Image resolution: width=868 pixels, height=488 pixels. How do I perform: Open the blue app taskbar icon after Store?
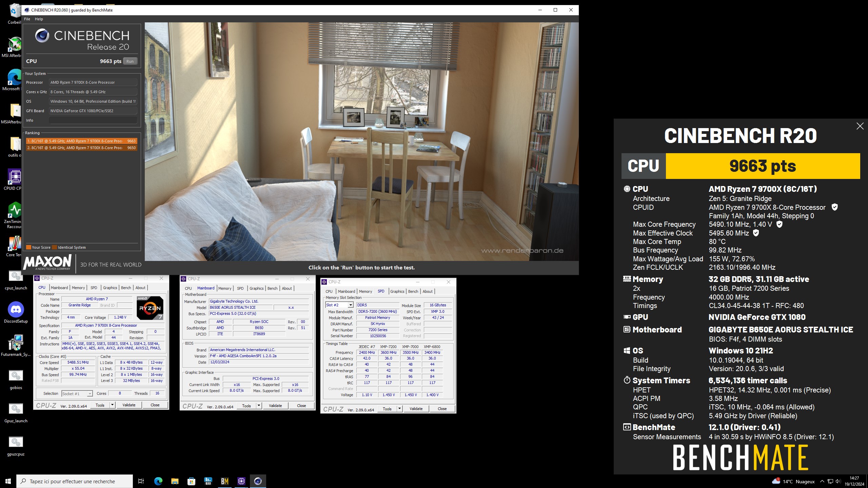click(208, 481)
